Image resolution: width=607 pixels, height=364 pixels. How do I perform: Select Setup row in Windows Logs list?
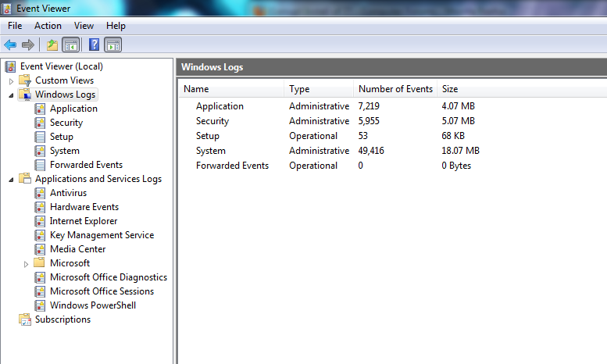pyautogui.click(x=208, y=136)
